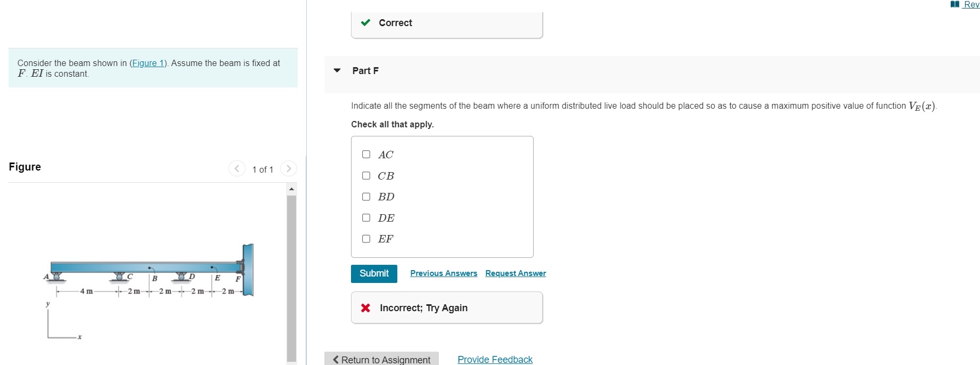
Task: Click Request Answer
Action: 515,273
